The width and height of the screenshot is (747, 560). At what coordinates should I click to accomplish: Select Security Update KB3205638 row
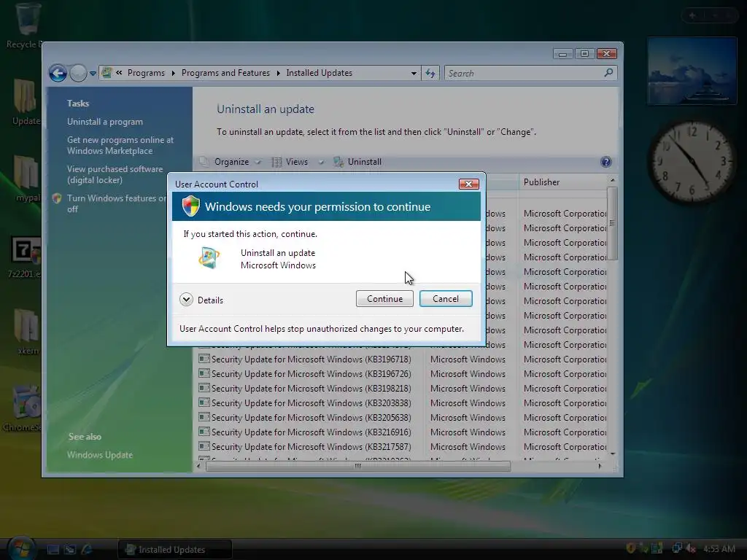click(402, 418)
